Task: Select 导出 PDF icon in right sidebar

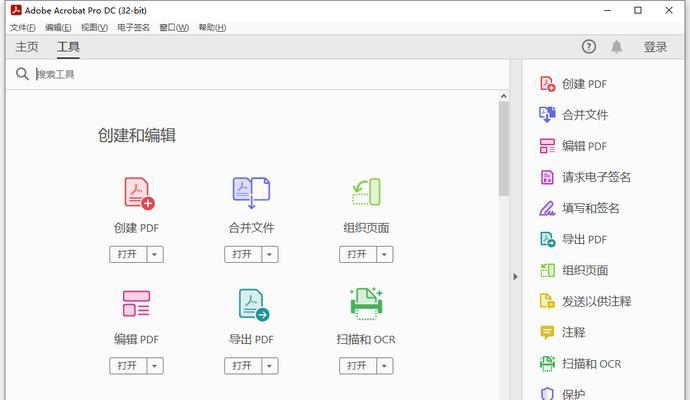Action: (x=547, y=239)
